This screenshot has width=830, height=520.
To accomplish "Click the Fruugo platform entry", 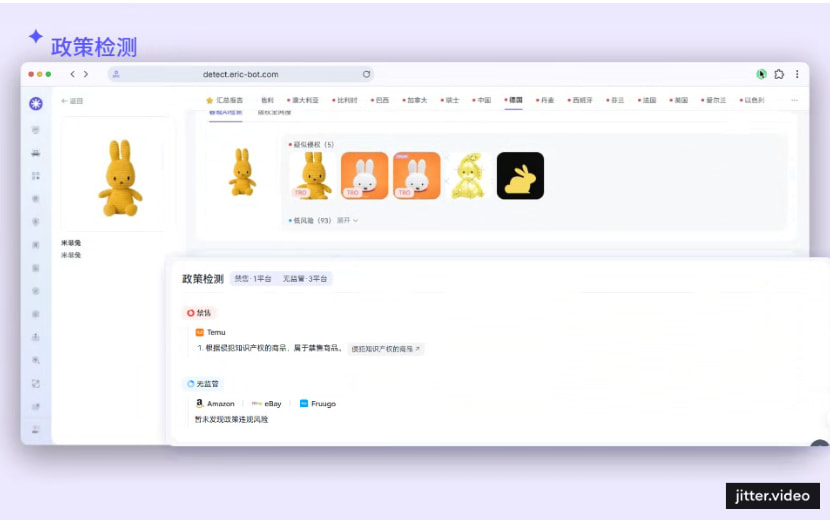I will (318, 404).
